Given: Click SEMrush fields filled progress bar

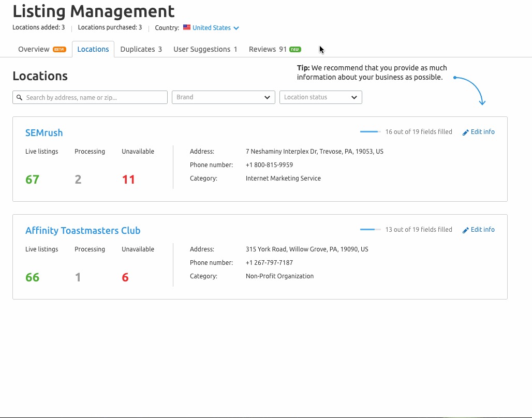Looking at the screenshot, I should tap(370, 131).
